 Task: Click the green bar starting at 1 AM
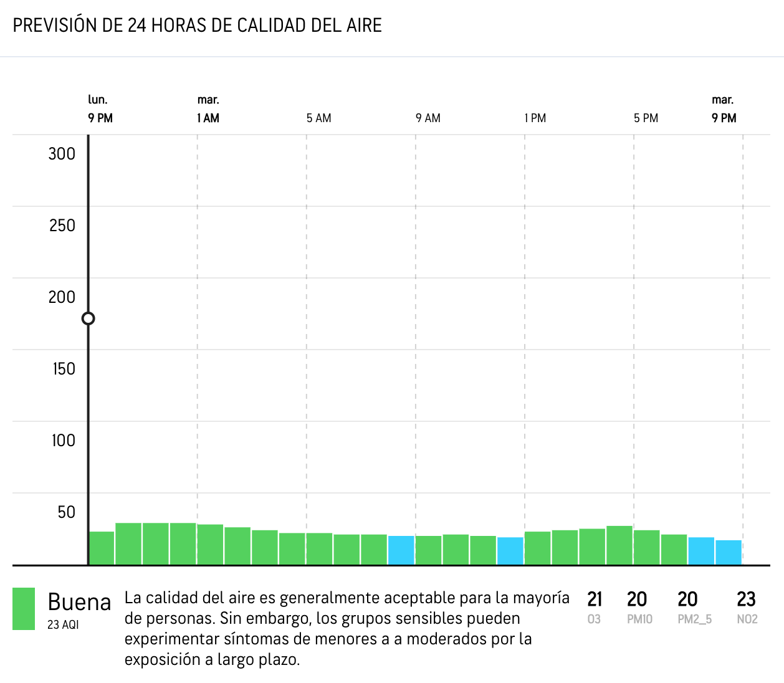tap(211, 544)
